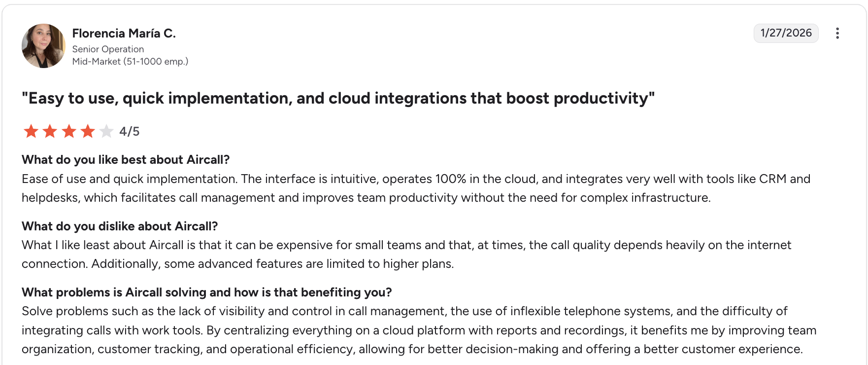
Task: Open the three-dot more options menu
Action: (x=837, y=33)
